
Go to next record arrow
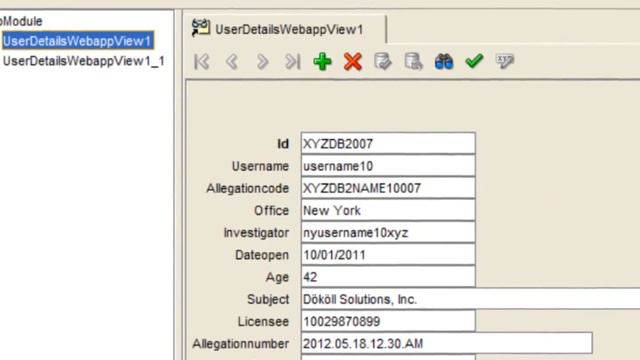[262, 62]
